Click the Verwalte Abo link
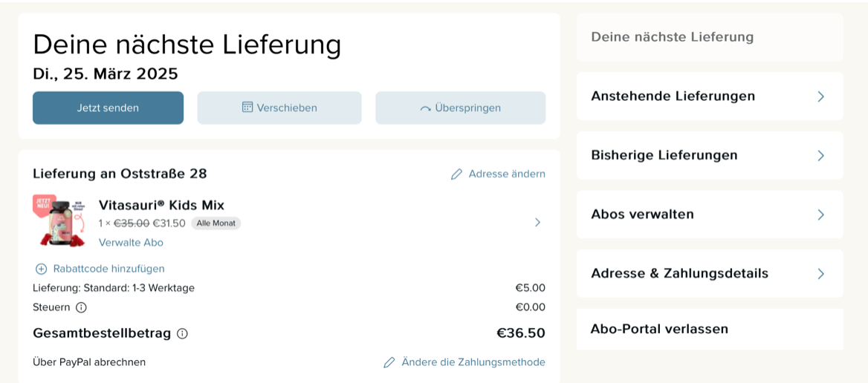 pyautogui.click(x=131, y=243)
